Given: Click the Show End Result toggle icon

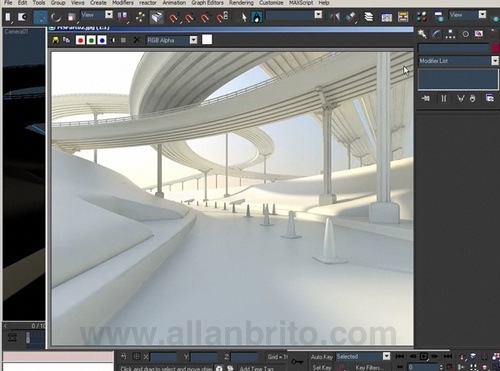Looking at the screenshot, I should click(444, 98).
